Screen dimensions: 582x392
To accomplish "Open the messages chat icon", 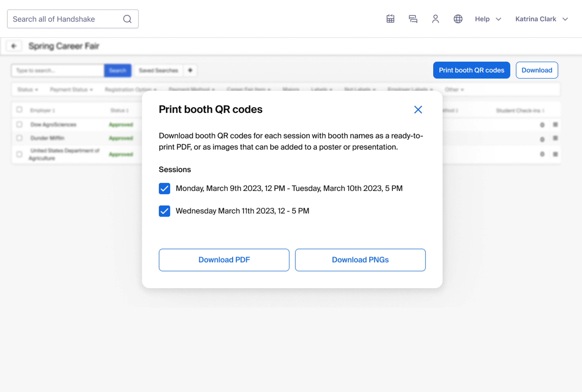I will [x=413, y=19].
